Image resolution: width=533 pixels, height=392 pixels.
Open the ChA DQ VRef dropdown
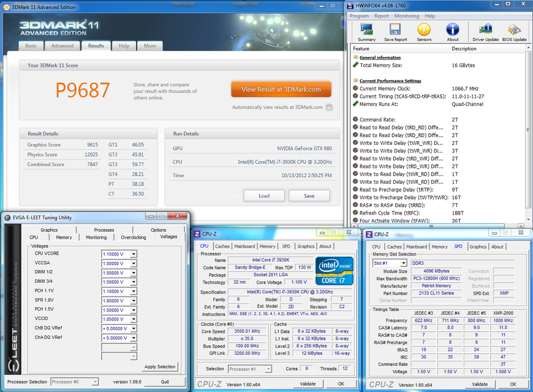point(134,338)
